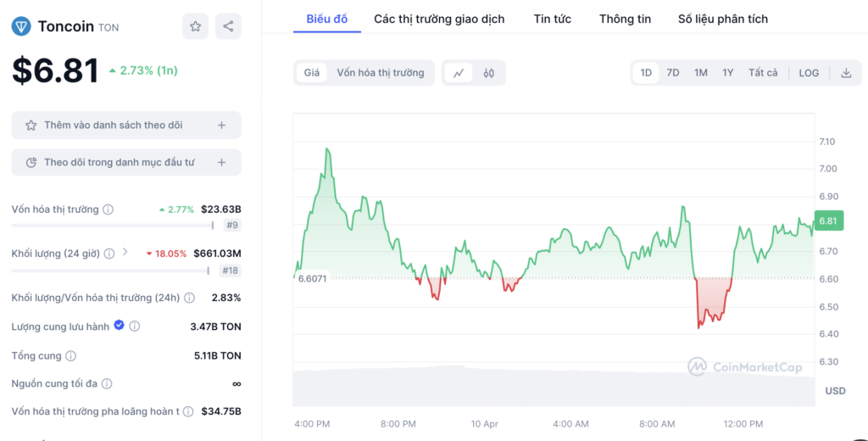Image resolution: width=868 pixels, height=441 pixels.
Task: Switch to line chart view
Action: coord(459,73)
